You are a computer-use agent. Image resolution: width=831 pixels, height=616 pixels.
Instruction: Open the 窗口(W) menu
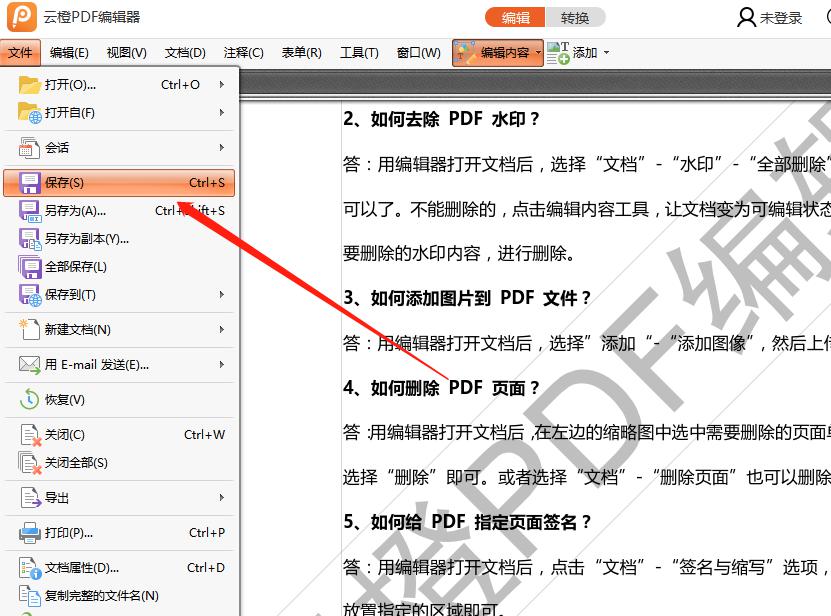[418, 52]
